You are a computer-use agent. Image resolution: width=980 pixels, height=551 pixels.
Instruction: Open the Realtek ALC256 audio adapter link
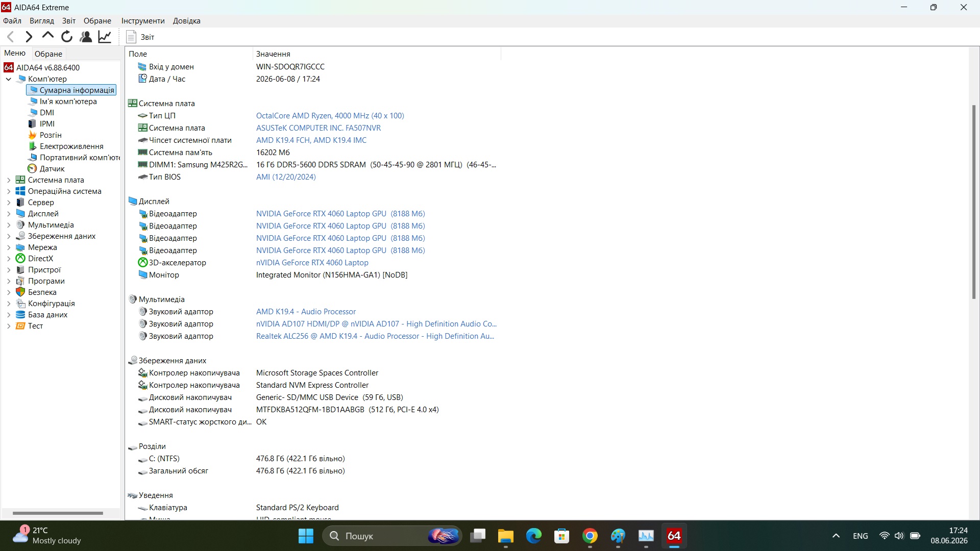375,336
